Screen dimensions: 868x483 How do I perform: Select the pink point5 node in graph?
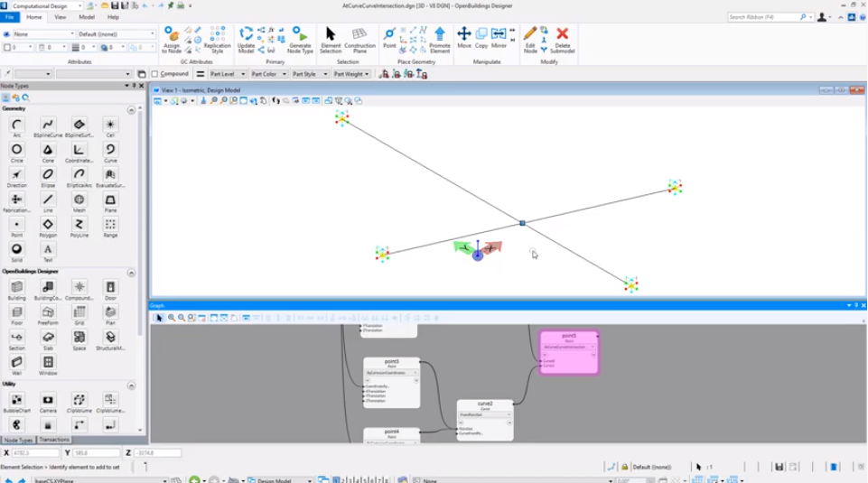pos(568,352)
